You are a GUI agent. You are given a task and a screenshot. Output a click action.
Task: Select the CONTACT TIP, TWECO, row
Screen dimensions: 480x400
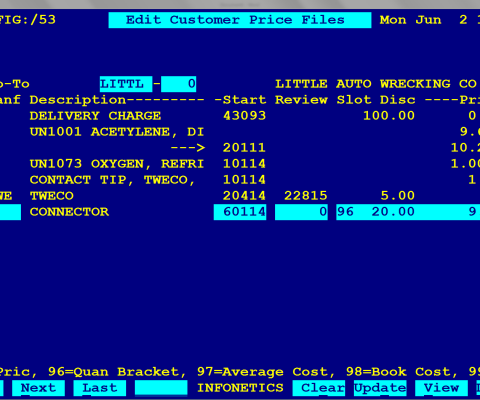click(113, 180)
